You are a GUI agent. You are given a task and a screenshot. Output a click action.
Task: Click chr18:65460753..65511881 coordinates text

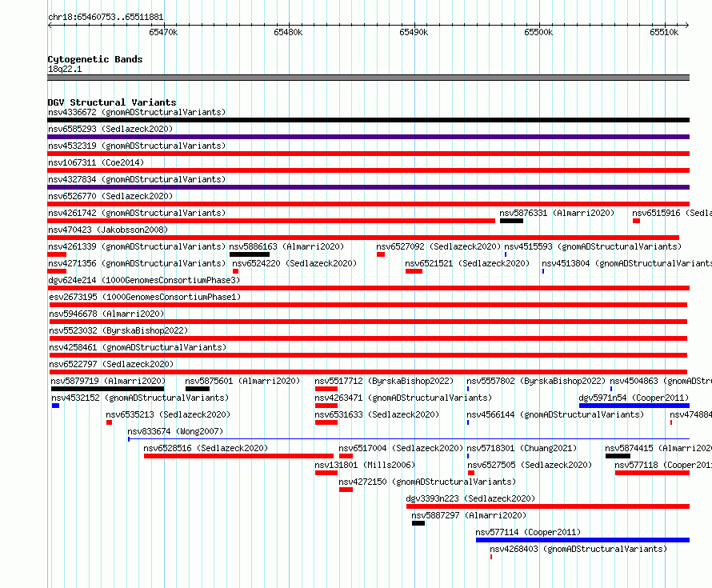pyautogui.click(x=106, y=17)
